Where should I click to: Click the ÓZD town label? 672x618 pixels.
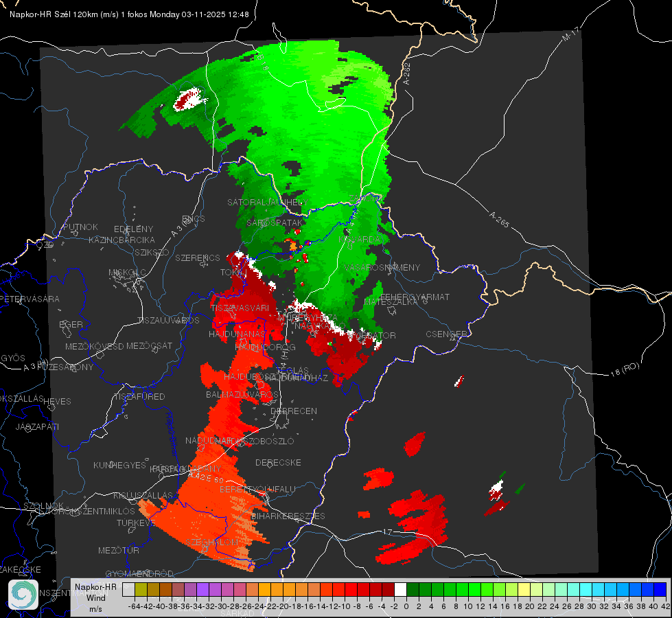click(45, 245)
